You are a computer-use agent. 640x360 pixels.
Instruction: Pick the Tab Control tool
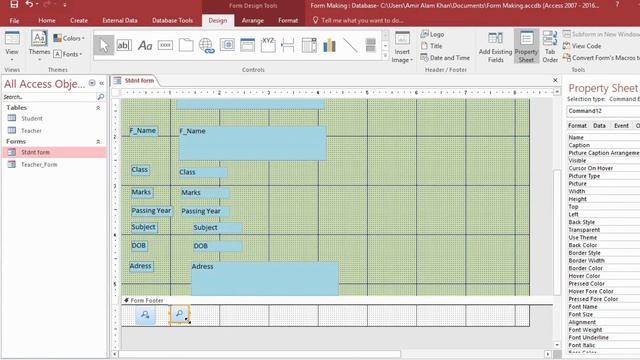tap(186, 45)
